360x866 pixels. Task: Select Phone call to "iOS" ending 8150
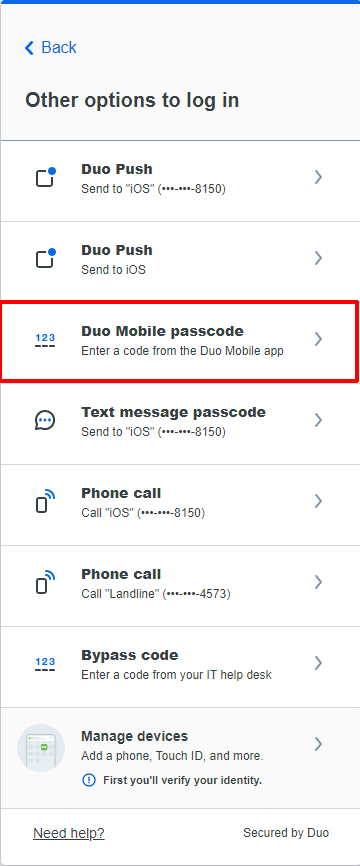[180, 505]
